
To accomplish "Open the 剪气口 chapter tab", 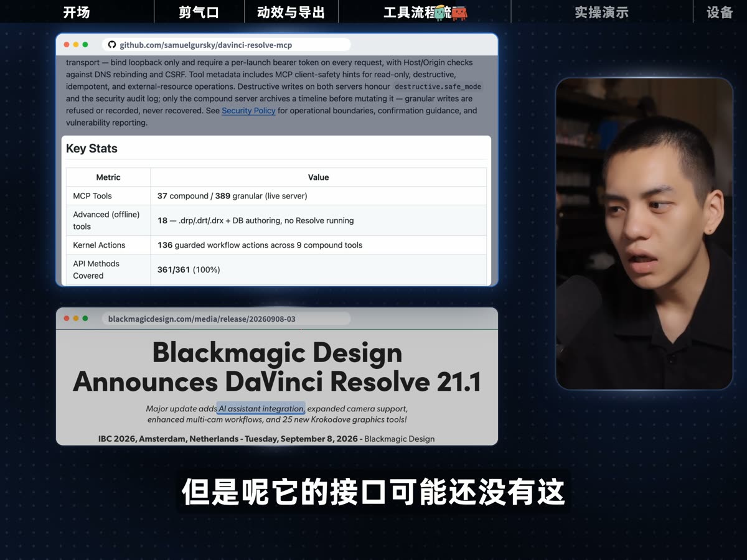I will click(x=199, y=12).
